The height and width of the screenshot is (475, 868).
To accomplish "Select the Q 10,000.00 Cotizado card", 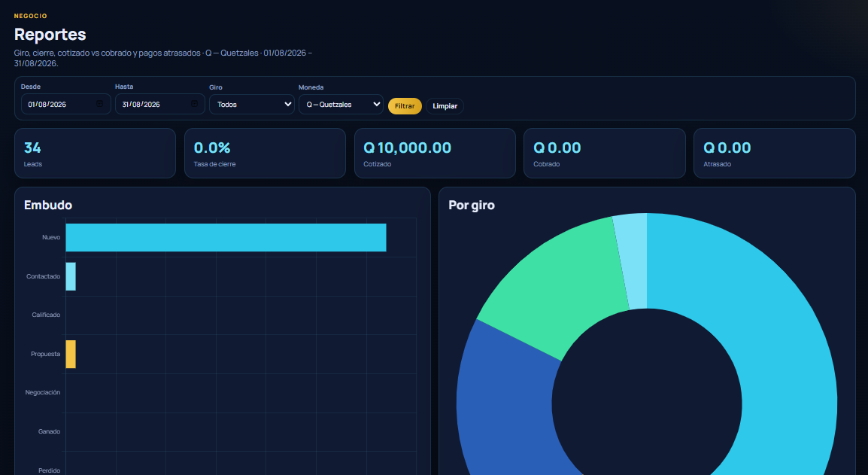I will [x=435, y=154].
